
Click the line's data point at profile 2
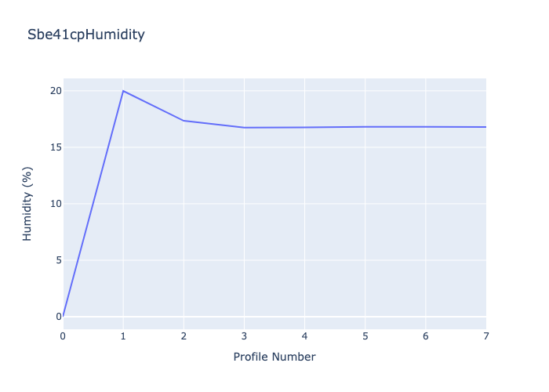click(184, 121)
